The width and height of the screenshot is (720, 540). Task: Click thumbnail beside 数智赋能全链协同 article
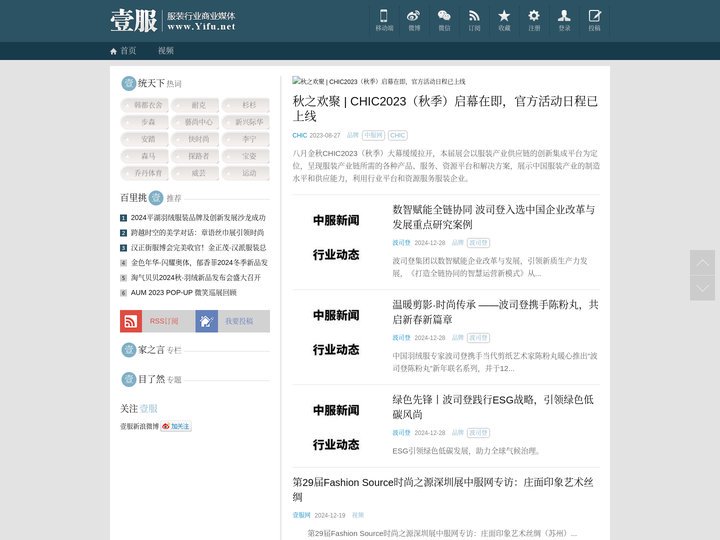336,237
